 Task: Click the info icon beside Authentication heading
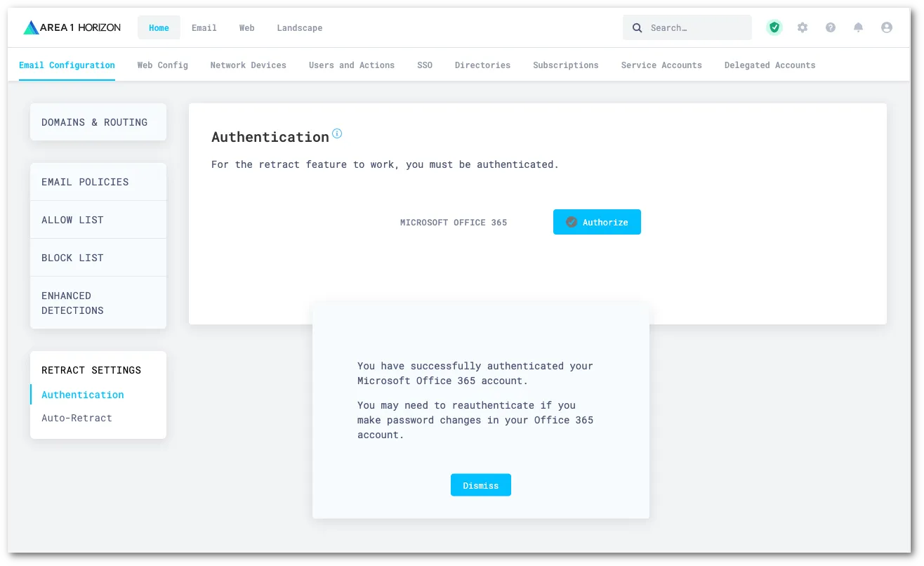[x=337, y=133]
